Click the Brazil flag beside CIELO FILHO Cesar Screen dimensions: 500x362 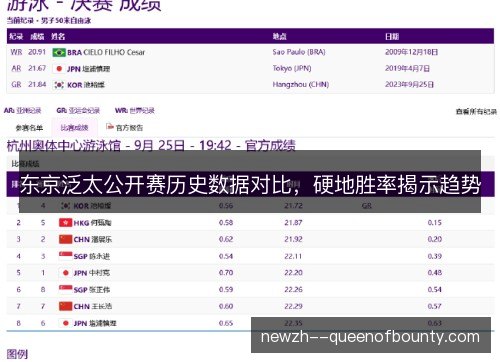coord(59,52)
